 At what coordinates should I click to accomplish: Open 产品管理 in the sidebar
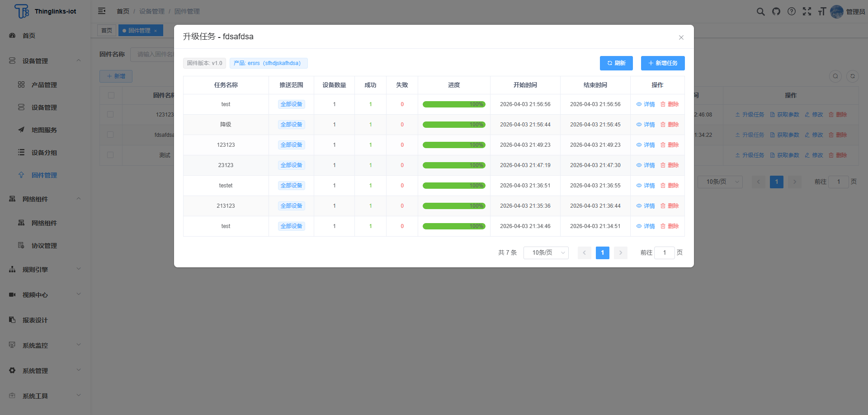[44, 85]
